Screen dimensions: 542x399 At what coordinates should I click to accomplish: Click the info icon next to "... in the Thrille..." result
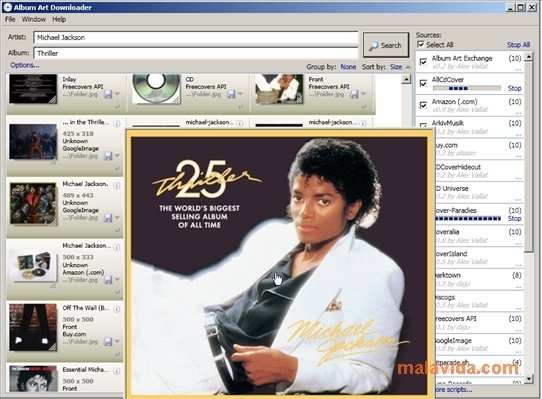[x=117, y=123]
